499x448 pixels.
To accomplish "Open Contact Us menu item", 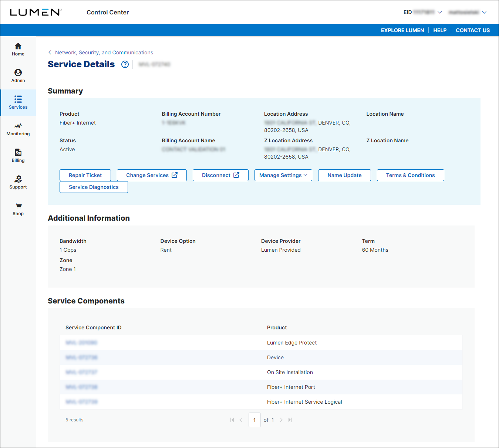I will pos(473,30).
